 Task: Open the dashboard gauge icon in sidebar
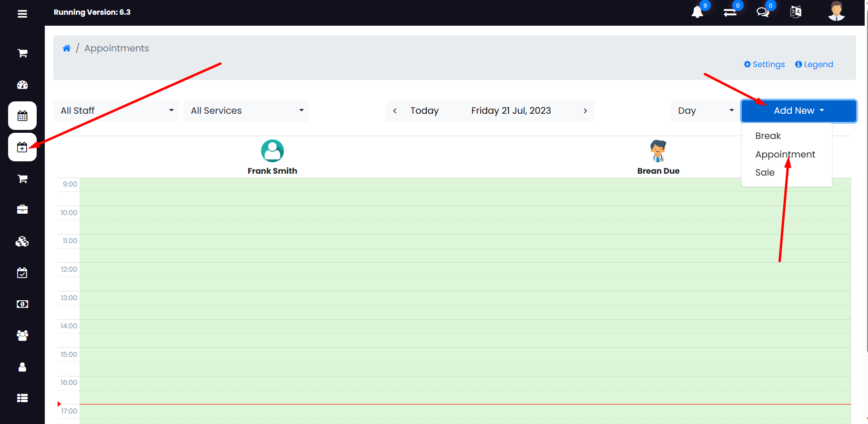click(22, 85)
